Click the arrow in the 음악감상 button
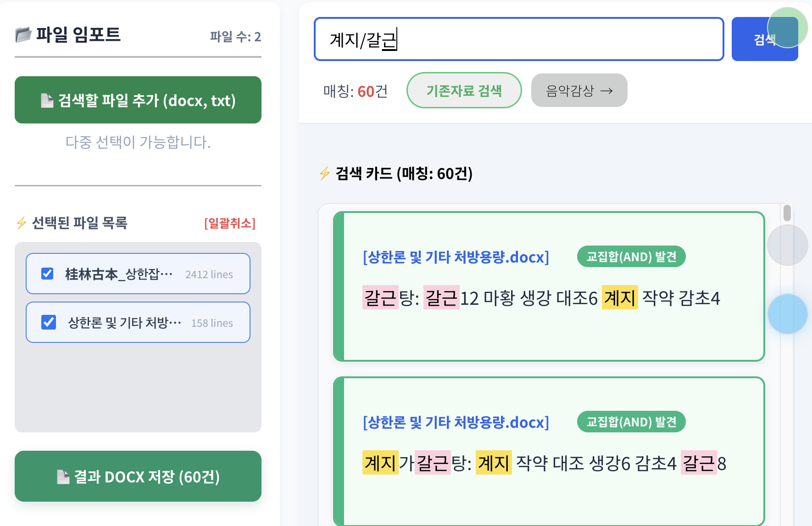Viewport: 812px width, 526px height. 606,91
